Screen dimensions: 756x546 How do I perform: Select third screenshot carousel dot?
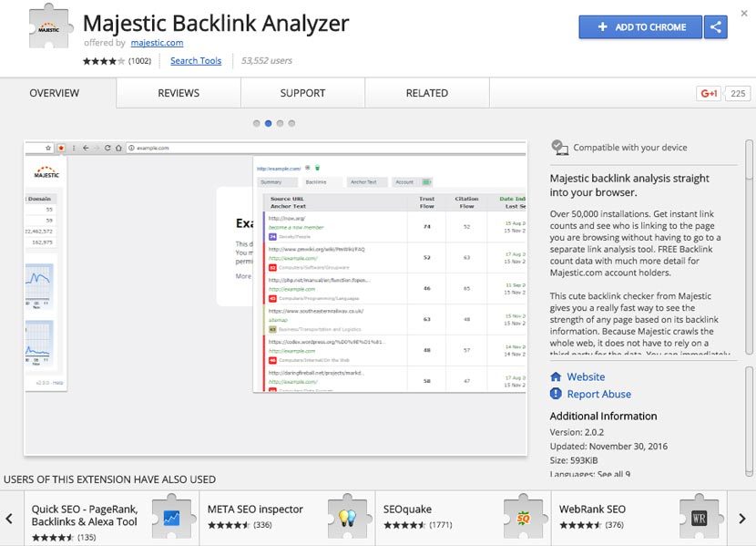click(x=280, y=123)
